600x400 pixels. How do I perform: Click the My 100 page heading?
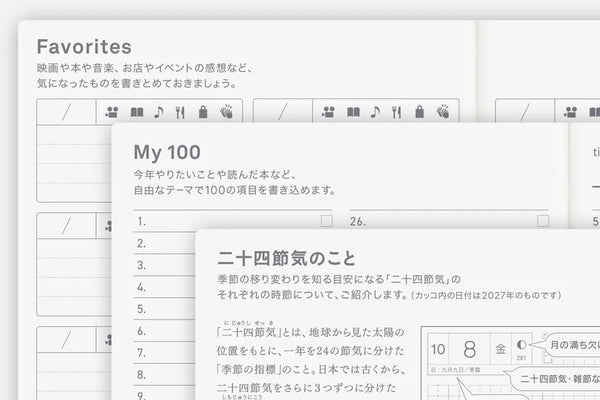[167, 152]
